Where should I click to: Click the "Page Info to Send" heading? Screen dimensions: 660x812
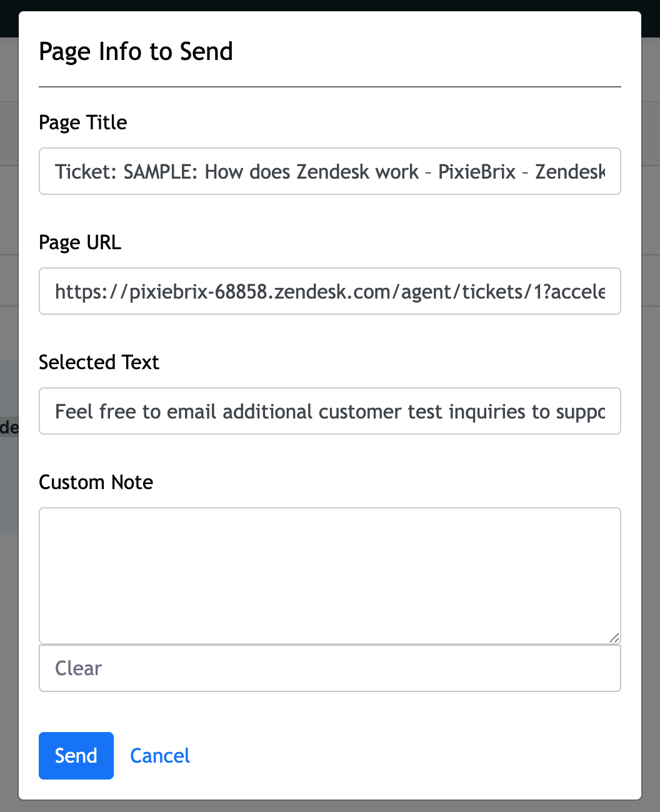click(x=136, y=51)
